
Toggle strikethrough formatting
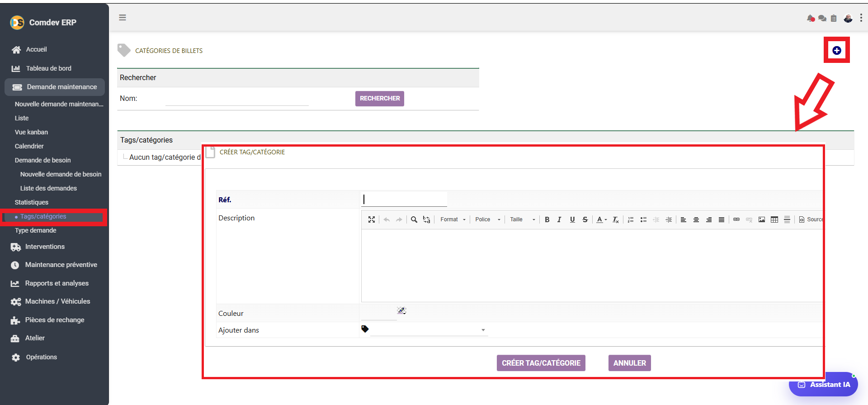click(585, 219)
